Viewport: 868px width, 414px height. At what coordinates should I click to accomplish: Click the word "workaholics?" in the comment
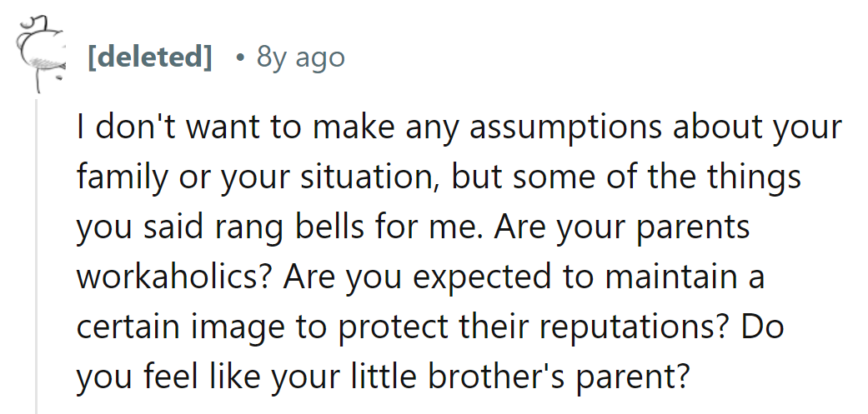[x=174, y=277]
